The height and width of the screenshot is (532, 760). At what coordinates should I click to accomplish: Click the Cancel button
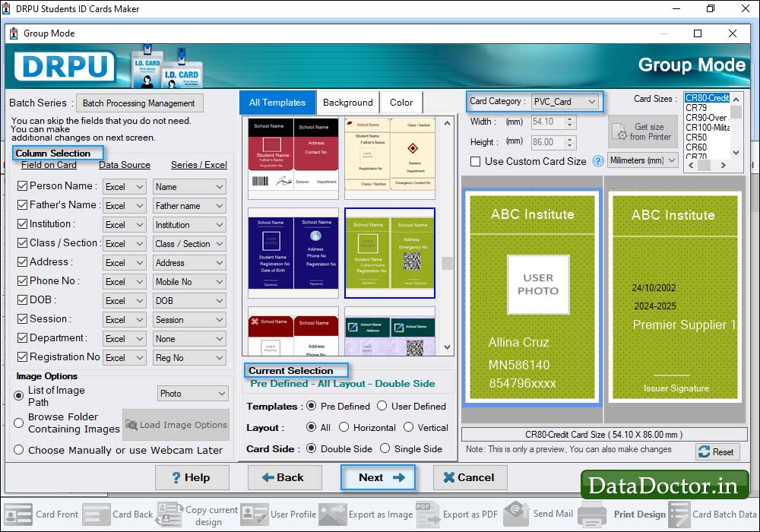click(470, 477)
